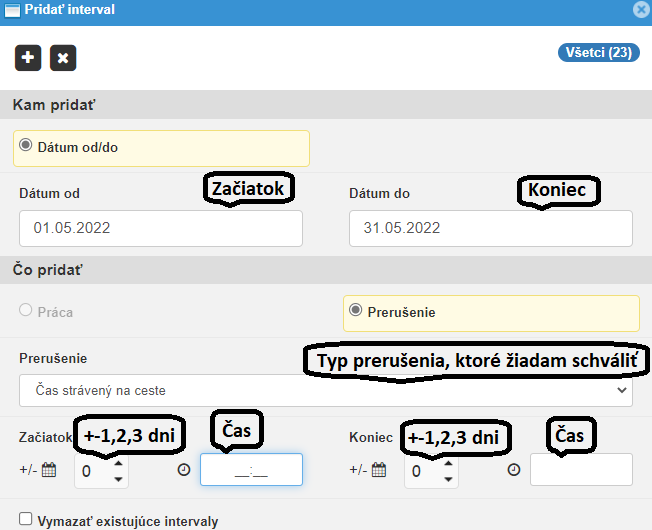Click clock icon beside Začiatok time field
This screenshot has height=530, width=652.
pyautogui.click(x=183, y=469)
